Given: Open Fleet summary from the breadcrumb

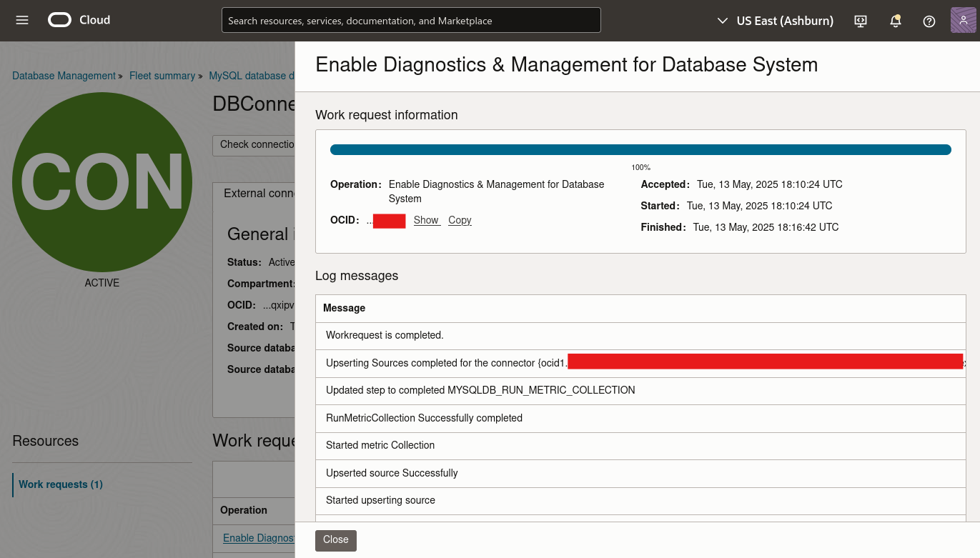Looking at the screenshot, I should coord(162,76).
